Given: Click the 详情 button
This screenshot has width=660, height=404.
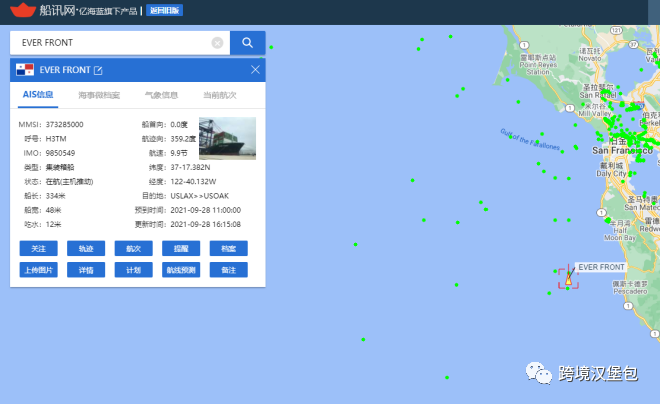Looking at the screenshot, I should click(86, 270).
